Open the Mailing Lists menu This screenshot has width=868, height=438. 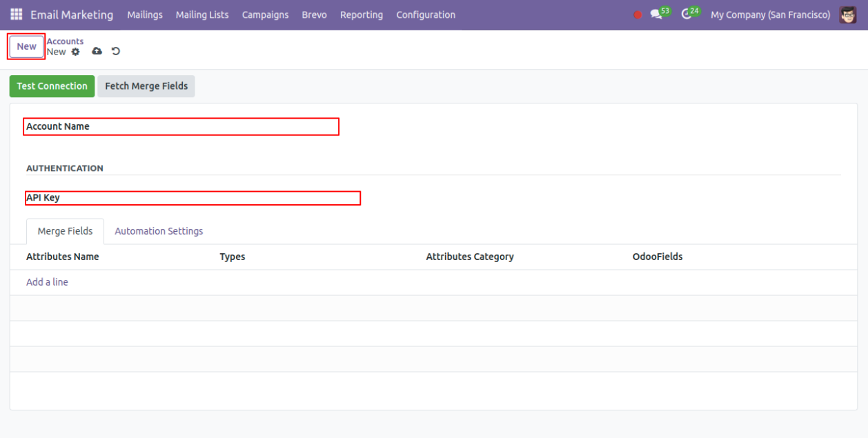(202, 14)
